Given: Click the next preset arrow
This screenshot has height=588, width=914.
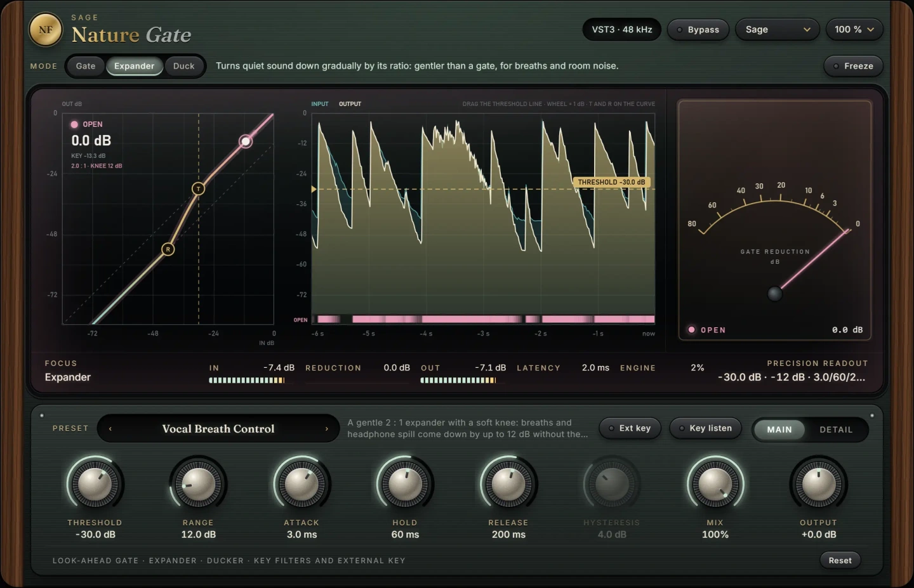Looking at the screenshot, I should tap(327, 429).
